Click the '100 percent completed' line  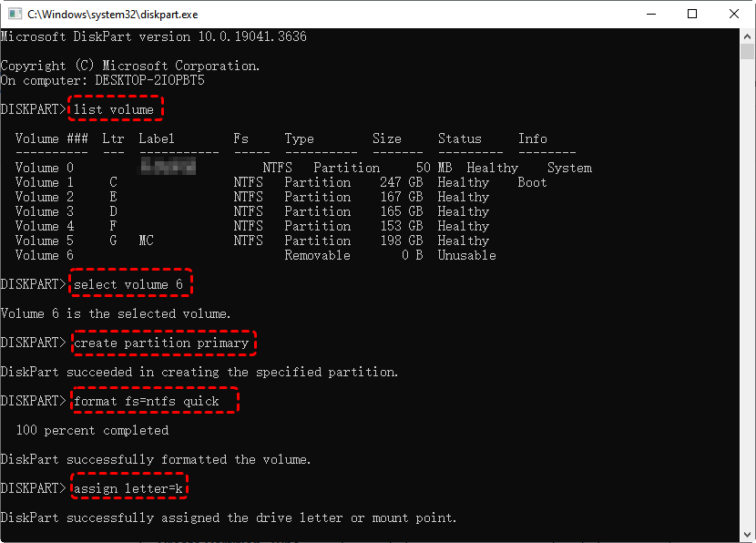click(92, 430)
